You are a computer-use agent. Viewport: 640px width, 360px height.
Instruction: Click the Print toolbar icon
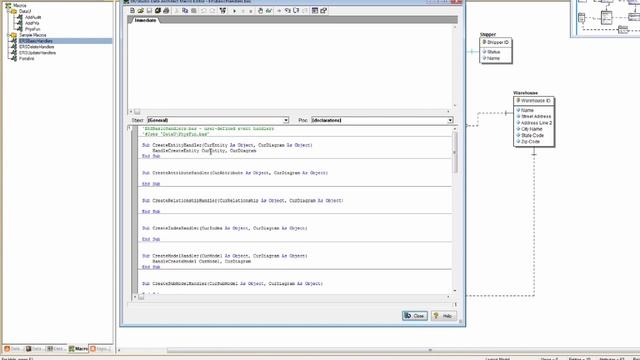pyautogui.click(x=166, y=11)
